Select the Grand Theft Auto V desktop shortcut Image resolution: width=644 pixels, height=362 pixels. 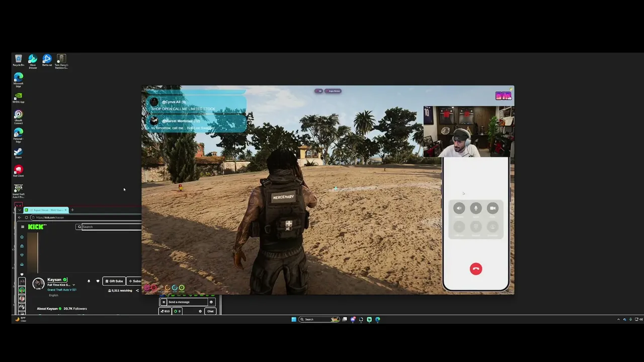click(19, 191)
